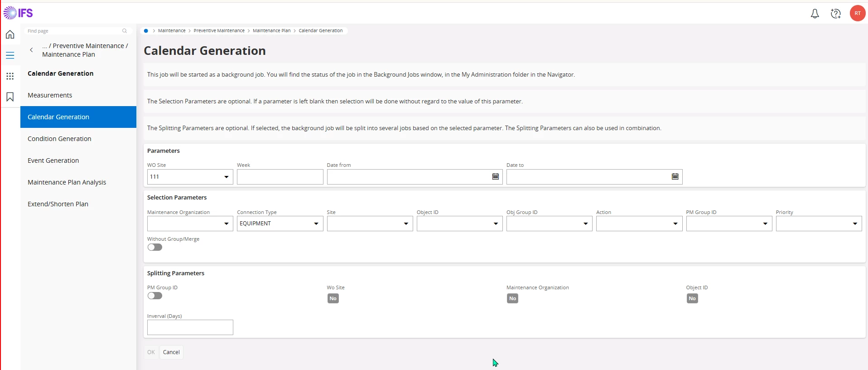The width and height of the screenshot is (868, 370).
Task: Click the Week input field
Action: 280,177
